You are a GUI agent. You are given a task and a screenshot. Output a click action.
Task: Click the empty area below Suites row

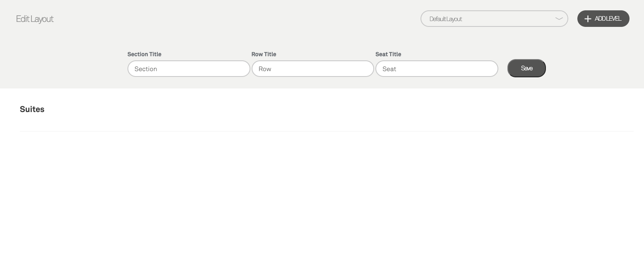point(322,198)
